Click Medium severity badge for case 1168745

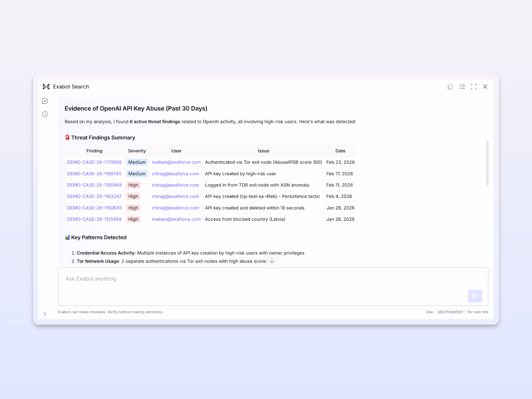[137, 174]
